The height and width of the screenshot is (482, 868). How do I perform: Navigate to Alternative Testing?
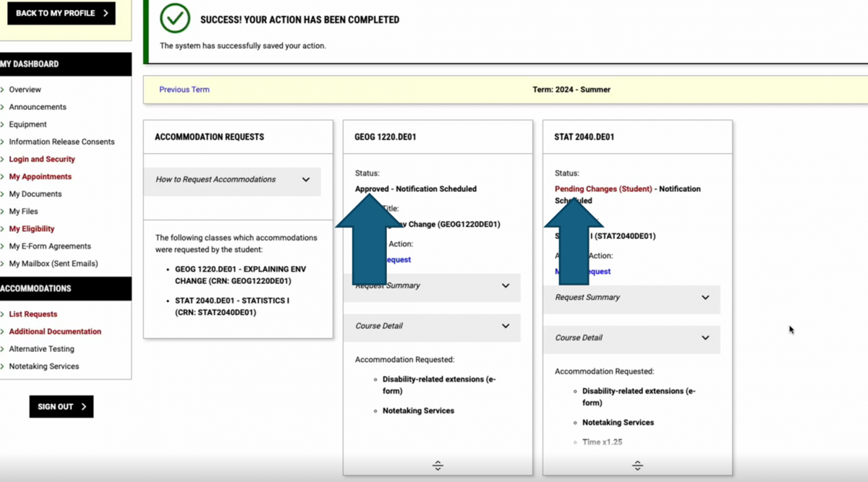click(x=41, y=349)
